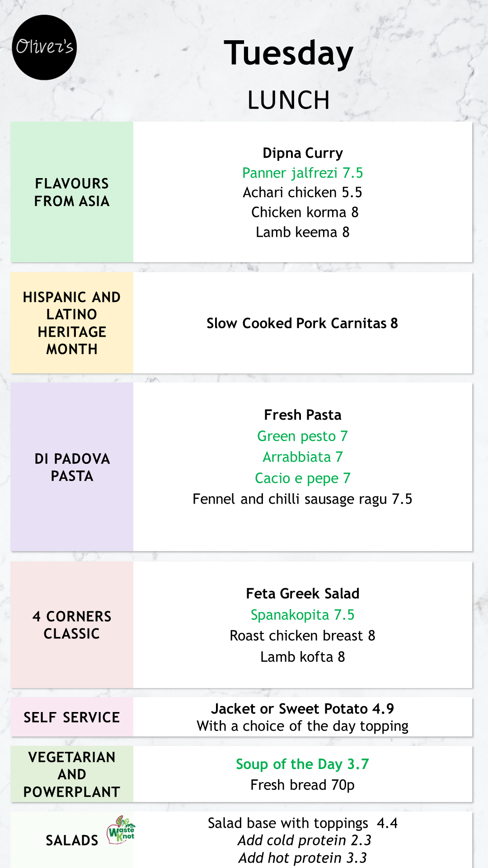The image size is (488, 868).
Task: Open the Vegetarian and Powerplant section label
Action: point(72,774)
